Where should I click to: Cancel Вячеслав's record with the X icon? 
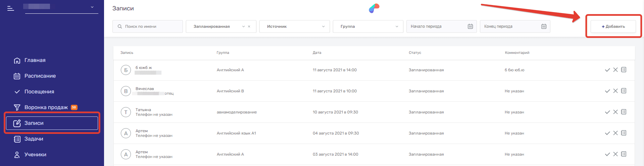615,91
